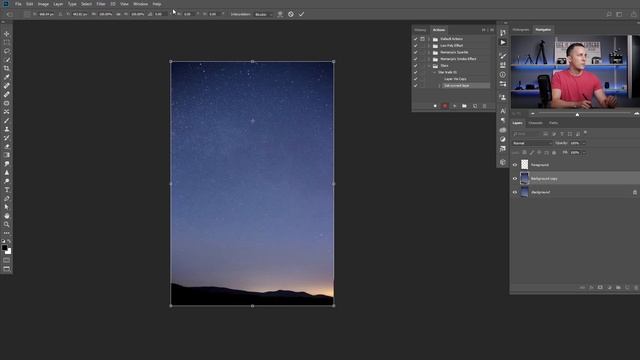Viewport: 640px width, 360px height.
Task: Toggle the aspect ratio link in options bar
Action: [118, 14]
